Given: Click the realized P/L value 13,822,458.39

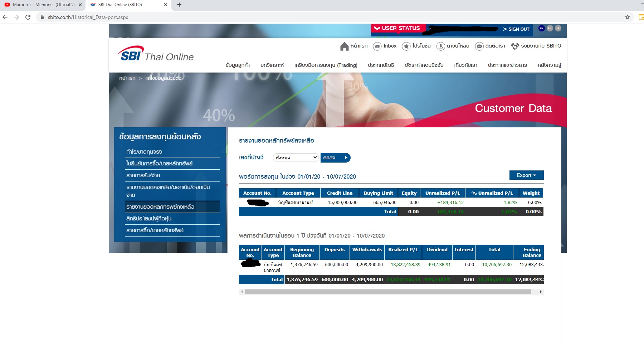Looking at the screenshot, I should tap(405, 265).
